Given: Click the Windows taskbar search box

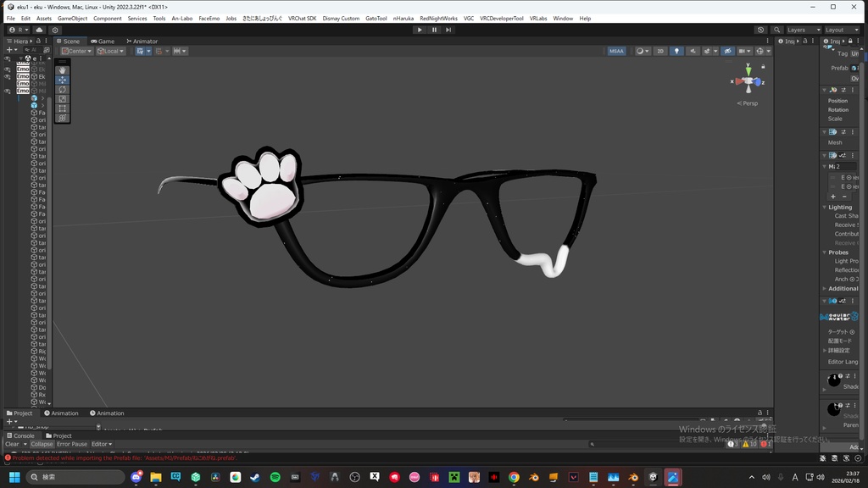Looking at the screenshot, I should coord(76,477).
